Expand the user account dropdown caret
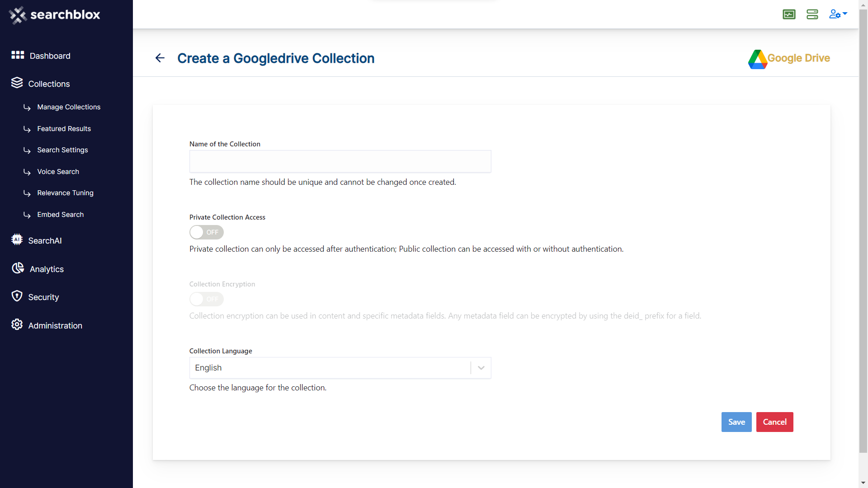Viewport: 868px width, 488px height. click(x=845, y=14)
